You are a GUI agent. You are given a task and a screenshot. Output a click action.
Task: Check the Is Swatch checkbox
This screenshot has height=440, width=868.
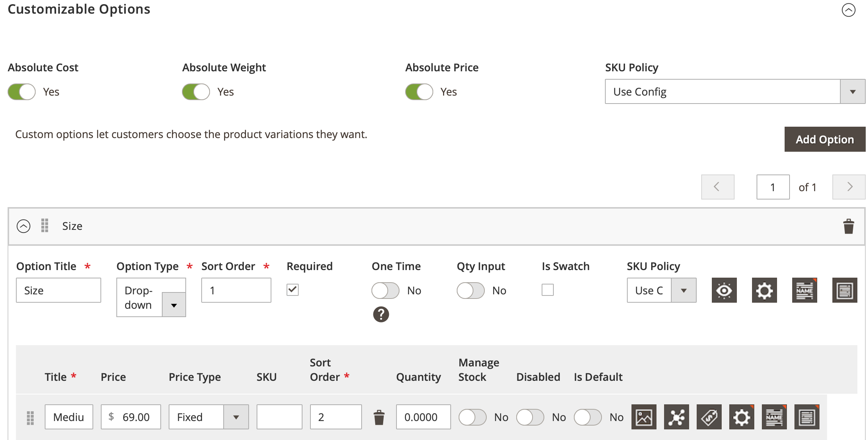click(548, 290)
